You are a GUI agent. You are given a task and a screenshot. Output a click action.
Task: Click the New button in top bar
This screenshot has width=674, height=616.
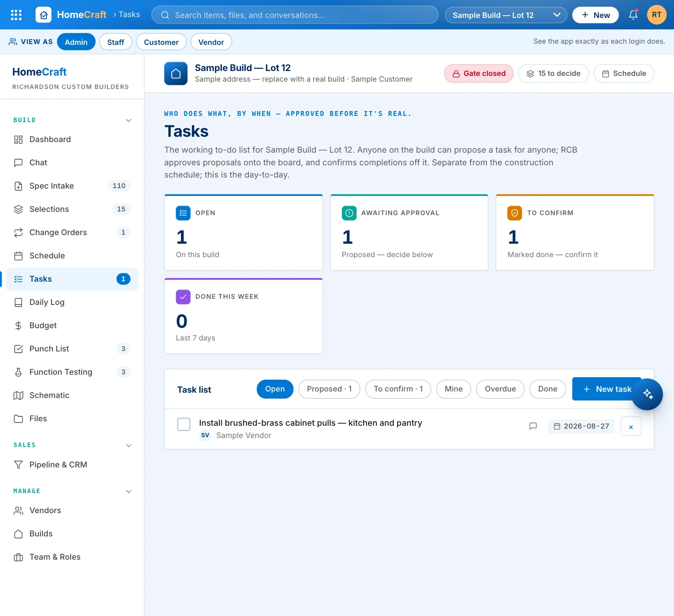(x=595, y=15)
